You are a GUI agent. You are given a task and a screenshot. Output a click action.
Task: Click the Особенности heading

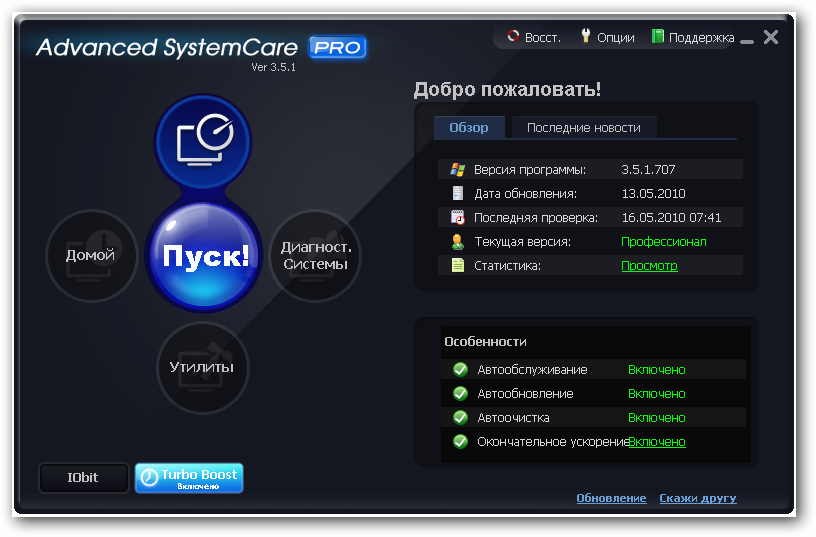pos(485,342)
